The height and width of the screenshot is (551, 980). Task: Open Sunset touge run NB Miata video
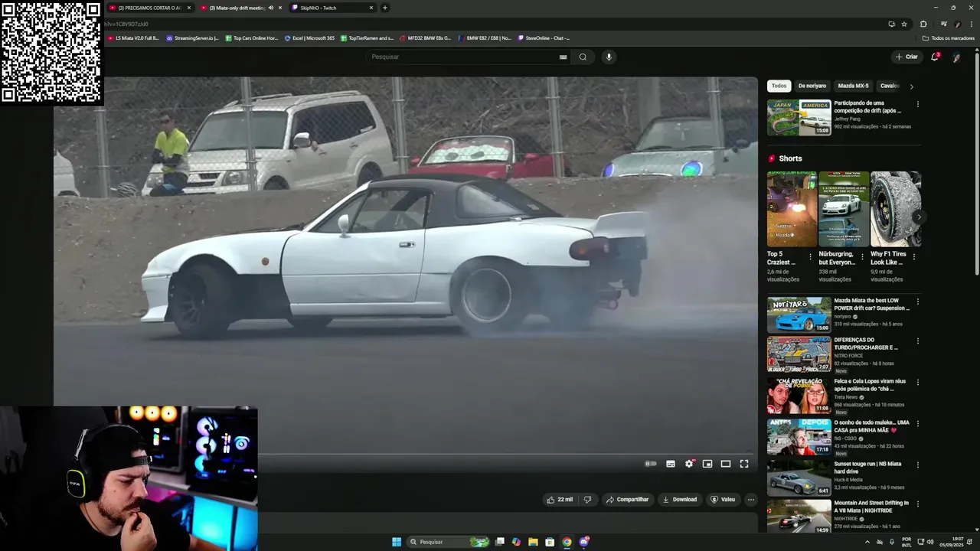(x=799, y=478)
